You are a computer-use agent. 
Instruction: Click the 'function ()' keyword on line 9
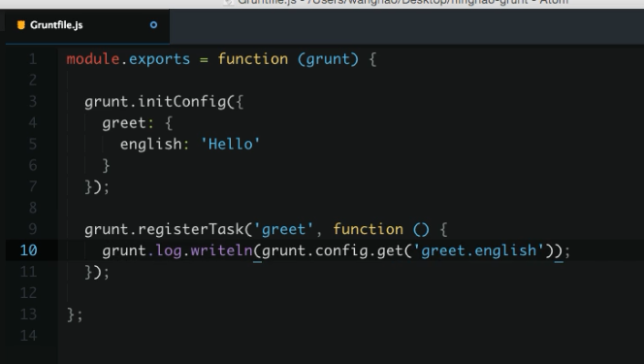[x=381, y=229]
